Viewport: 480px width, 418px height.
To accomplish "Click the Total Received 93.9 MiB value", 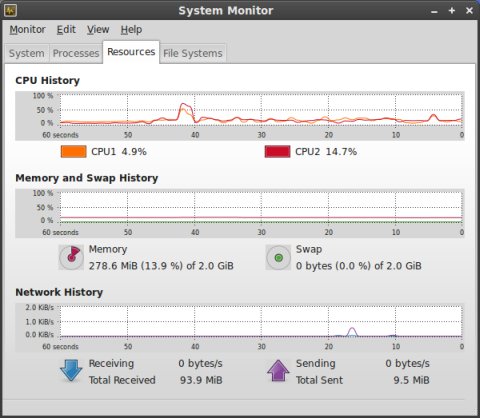I will [201, 380].
